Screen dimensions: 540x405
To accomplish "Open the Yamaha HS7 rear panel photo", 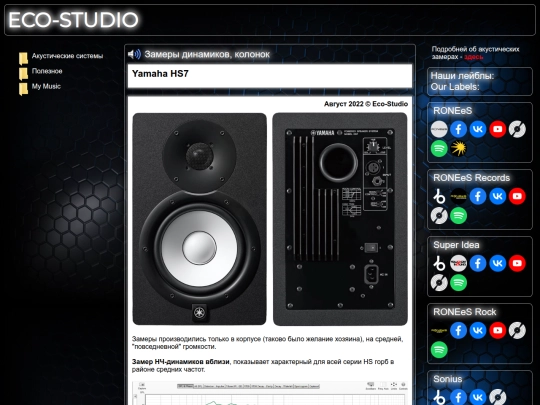I will tap(340, 219).
